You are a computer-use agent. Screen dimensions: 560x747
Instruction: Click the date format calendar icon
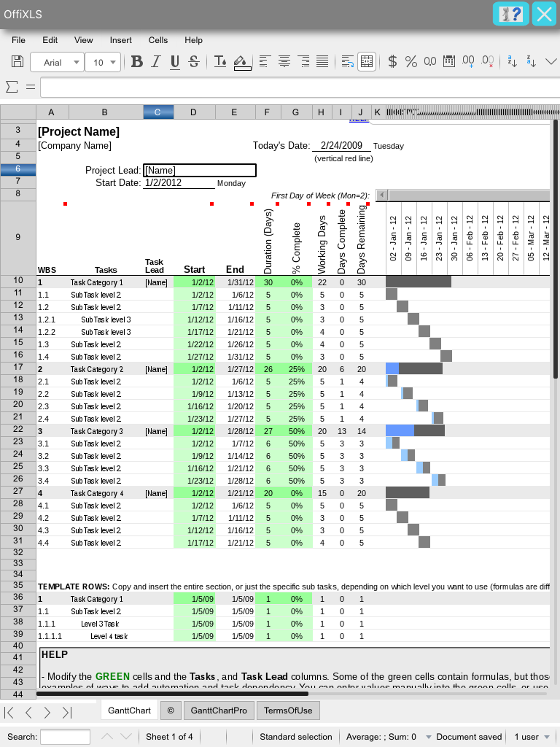[449, 62]
